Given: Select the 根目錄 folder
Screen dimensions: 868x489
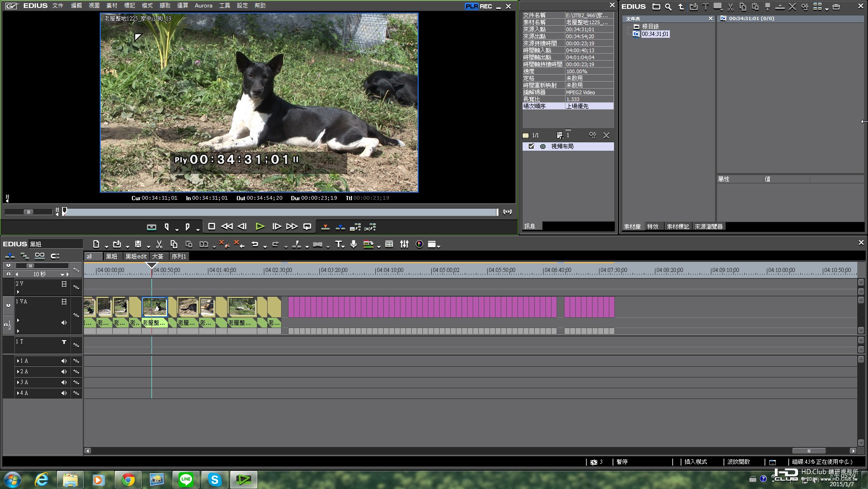Looking at the screenshot, I should click(x=650, y=27).
